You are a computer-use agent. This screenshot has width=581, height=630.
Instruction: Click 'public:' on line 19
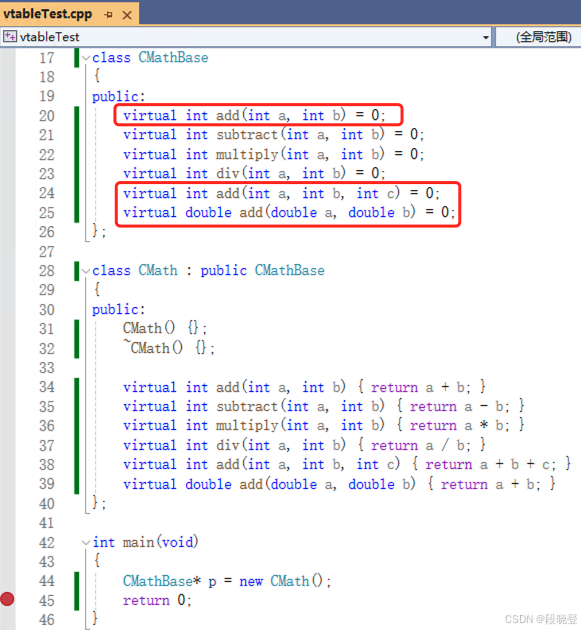(x=119, y=96)
